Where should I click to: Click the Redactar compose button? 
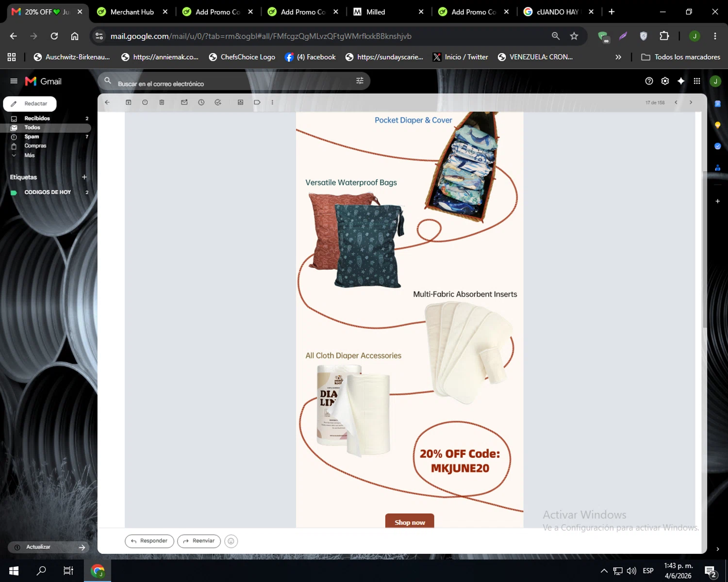[x=30, y=104]
